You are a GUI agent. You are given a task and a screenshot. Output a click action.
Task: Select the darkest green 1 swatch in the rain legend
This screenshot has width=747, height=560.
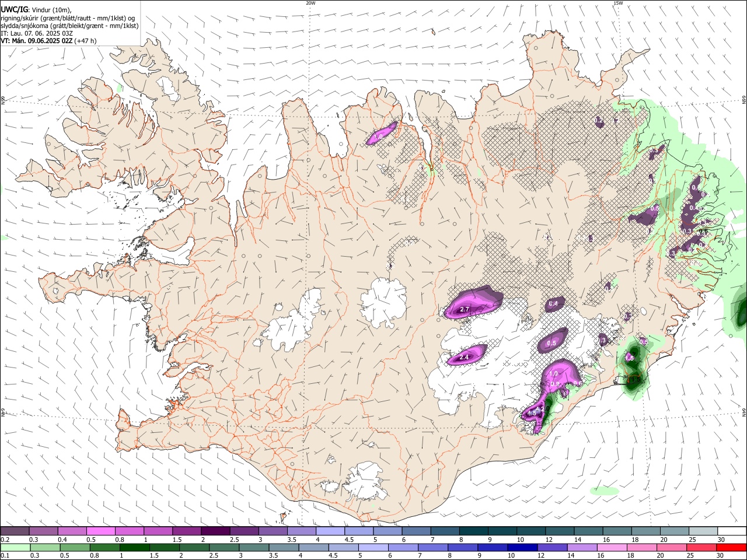(135, 547)
